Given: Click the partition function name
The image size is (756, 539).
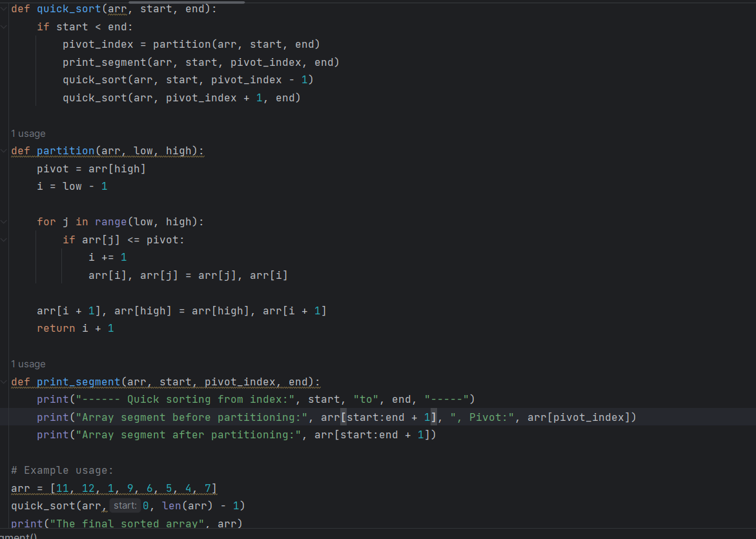Looking at the screenshot, I should [x=65, y=150].
